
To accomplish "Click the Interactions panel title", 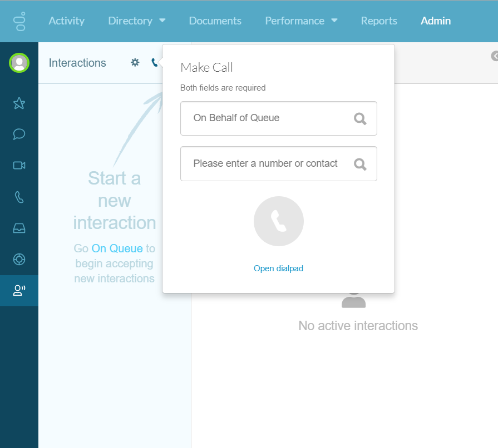I will point(77,63).
